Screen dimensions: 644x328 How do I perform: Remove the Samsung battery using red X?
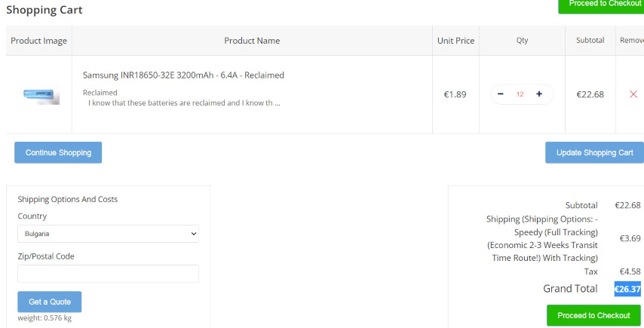click(x=633, y=94)
